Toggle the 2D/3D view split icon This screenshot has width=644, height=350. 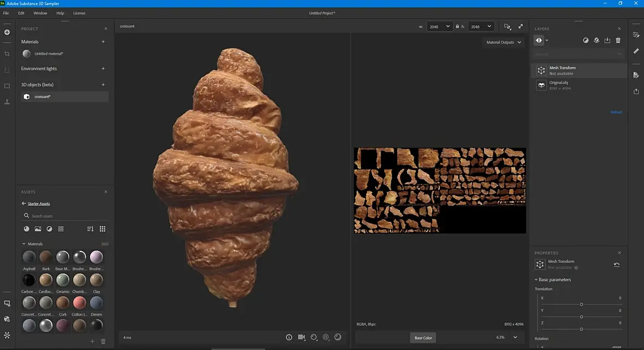coord(508,26)
